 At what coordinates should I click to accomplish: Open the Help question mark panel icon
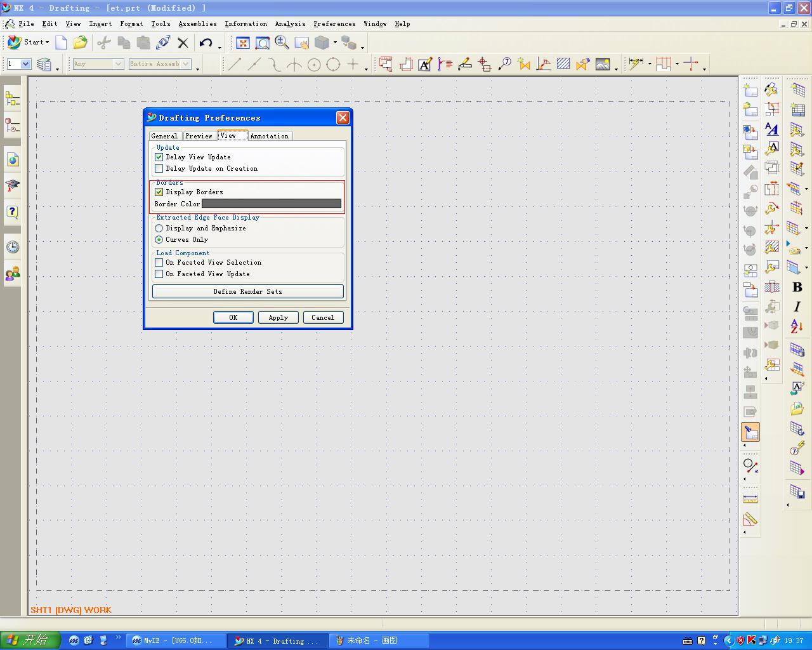(x=13, y=212)
